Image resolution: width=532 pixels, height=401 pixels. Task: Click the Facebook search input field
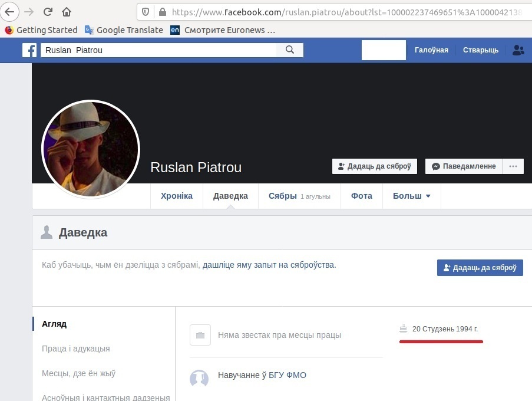pos(159,50)
